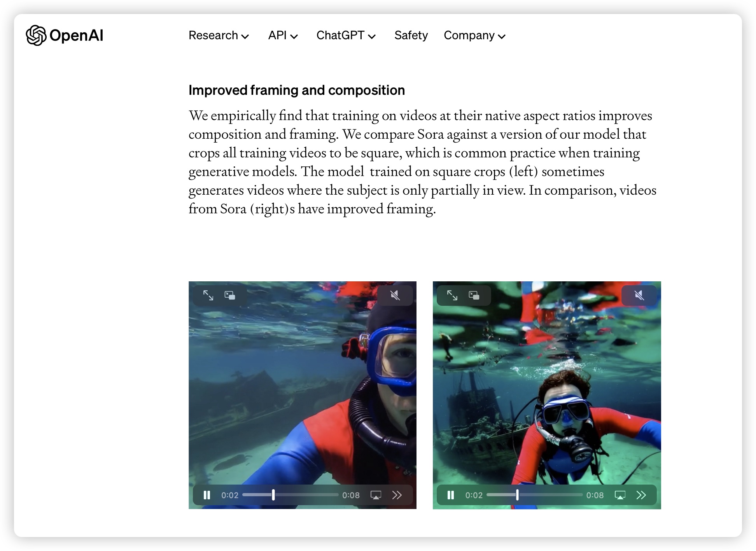Click the left square-crop diver video
756x551 pixels.
pyautogui.click(x=303, y=395)
